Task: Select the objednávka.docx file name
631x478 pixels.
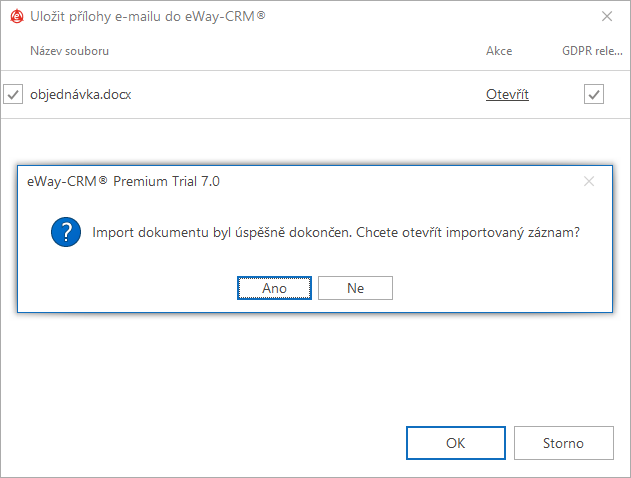Action: coord(80,95)
